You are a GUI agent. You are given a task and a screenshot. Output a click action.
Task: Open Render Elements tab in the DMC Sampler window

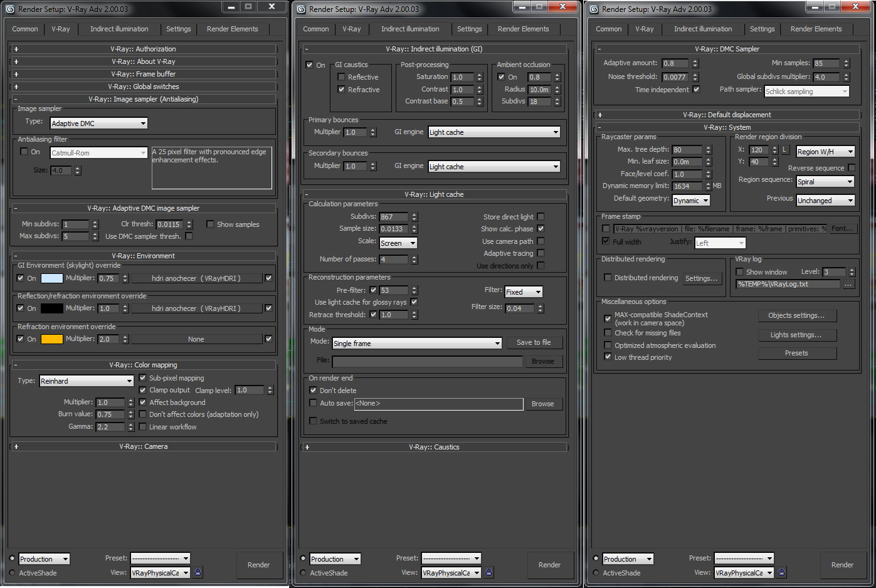coord(816,29)
